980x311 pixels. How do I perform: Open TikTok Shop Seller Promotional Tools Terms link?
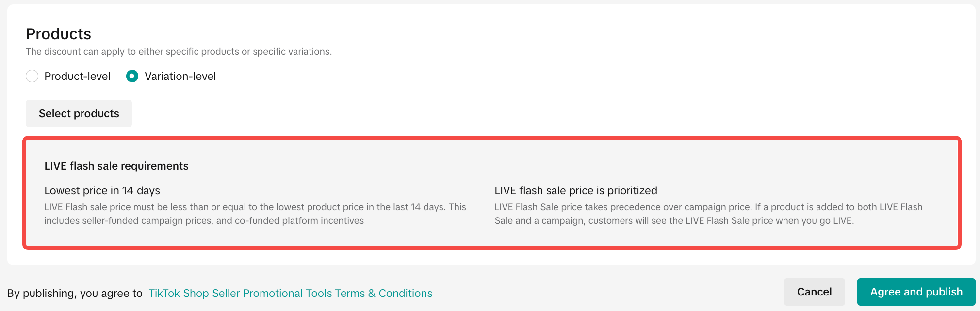[x=290, y=293]
